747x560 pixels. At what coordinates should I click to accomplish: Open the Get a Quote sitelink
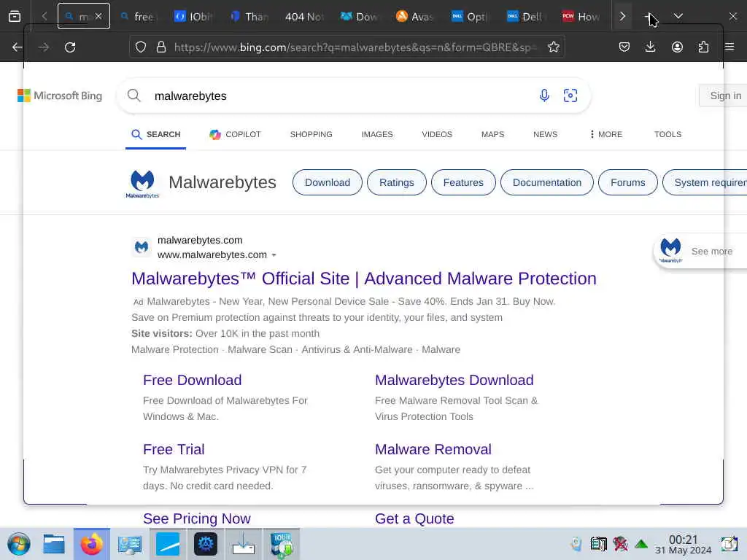pyautogui.click(x=414, y=518)
